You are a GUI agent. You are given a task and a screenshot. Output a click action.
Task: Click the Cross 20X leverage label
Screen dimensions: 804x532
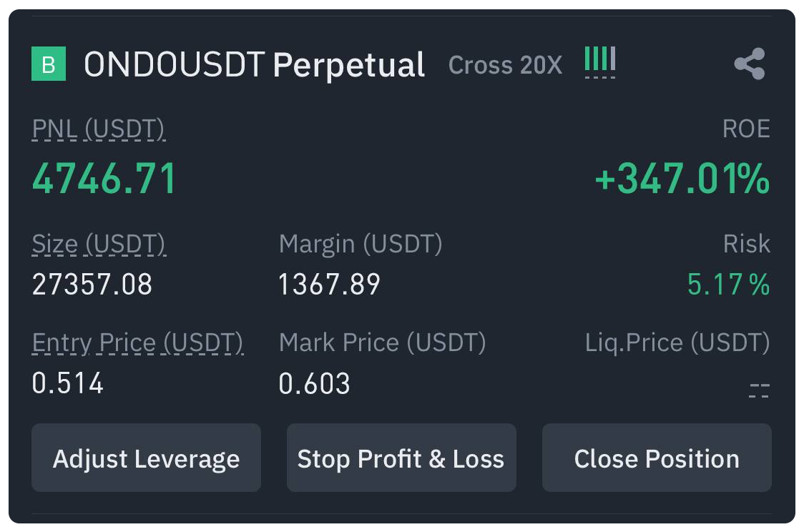(505, 65)
